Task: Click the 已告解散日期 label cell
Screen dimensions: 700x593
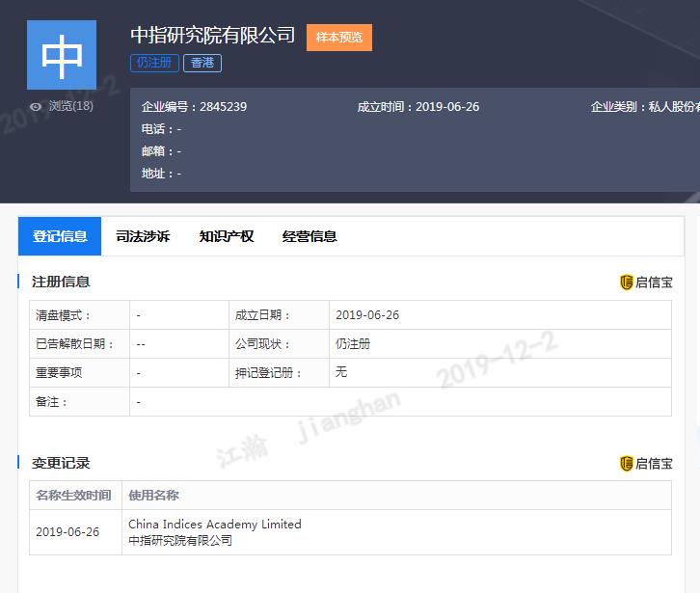Action: click(79, 344)
